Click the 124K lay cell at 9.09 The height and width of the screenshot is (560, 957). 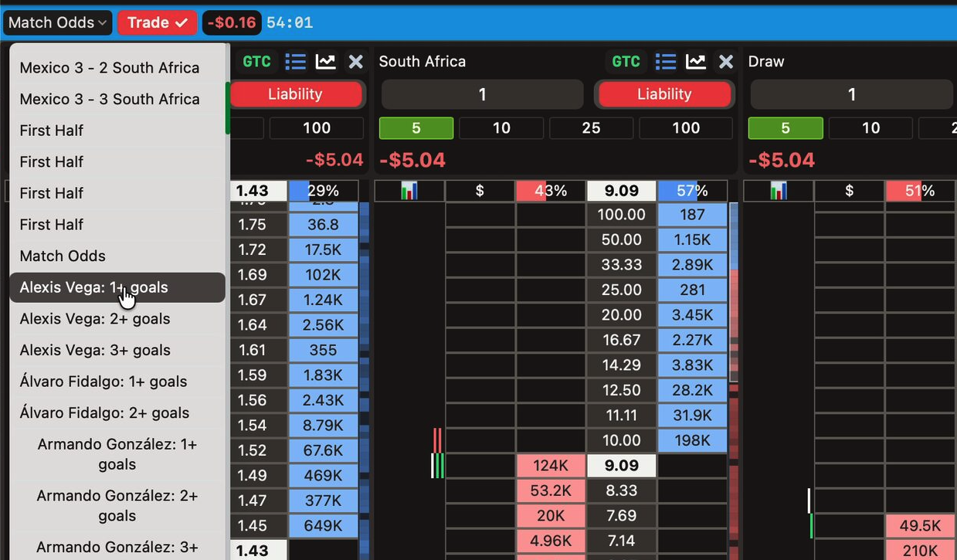coord(551,466)
